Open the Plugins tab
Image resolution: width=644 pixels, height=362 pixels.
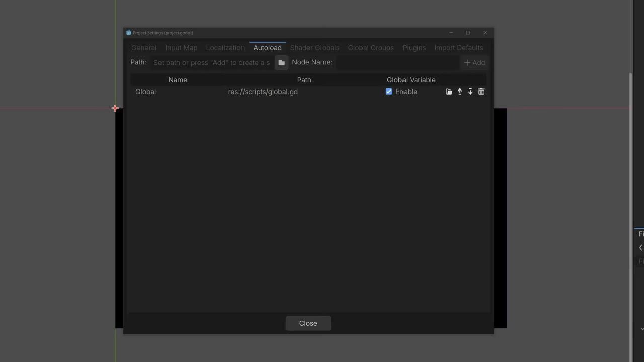coord(414,48)
